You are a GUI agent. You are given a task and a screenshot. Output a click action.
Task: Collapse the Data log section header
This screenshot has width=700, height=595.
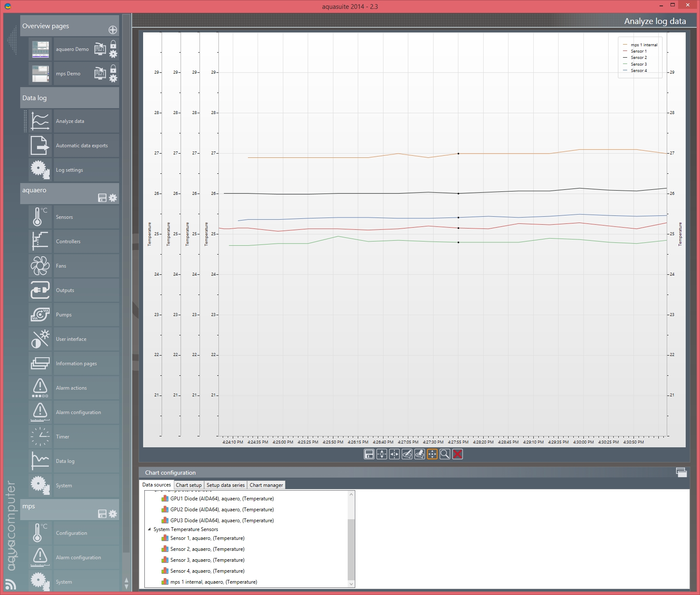[69, 98]
